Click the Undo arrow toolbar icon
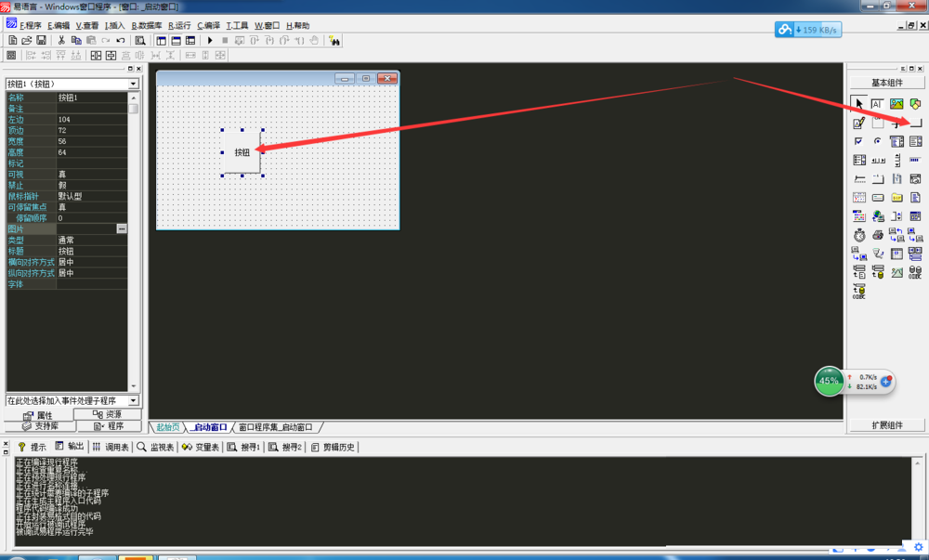The height and width of the screenshot is (560, 929). click(120, 40)
